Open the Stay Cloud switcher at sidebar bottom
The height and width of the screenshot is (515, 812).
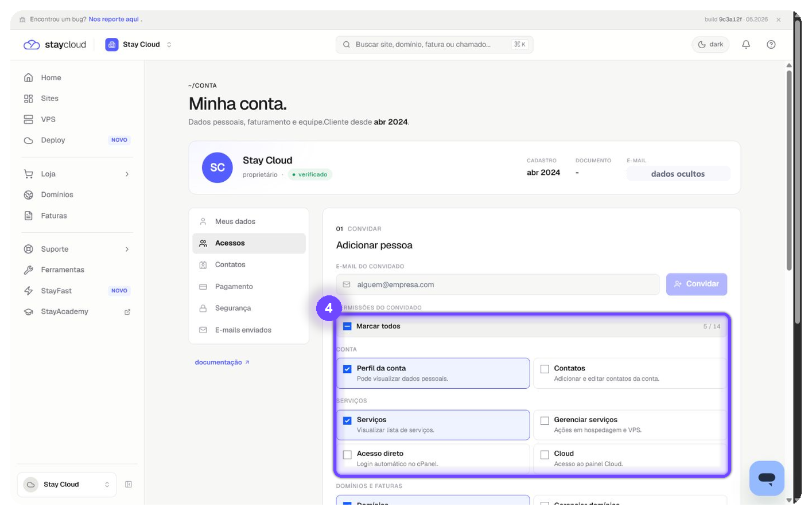pos(67,485)
